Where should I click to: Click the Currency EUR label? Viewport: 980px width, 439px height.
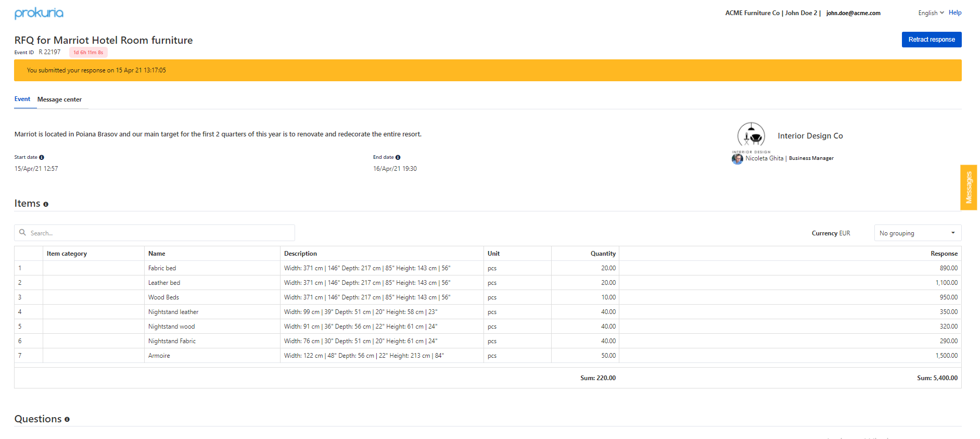point(831,233)
